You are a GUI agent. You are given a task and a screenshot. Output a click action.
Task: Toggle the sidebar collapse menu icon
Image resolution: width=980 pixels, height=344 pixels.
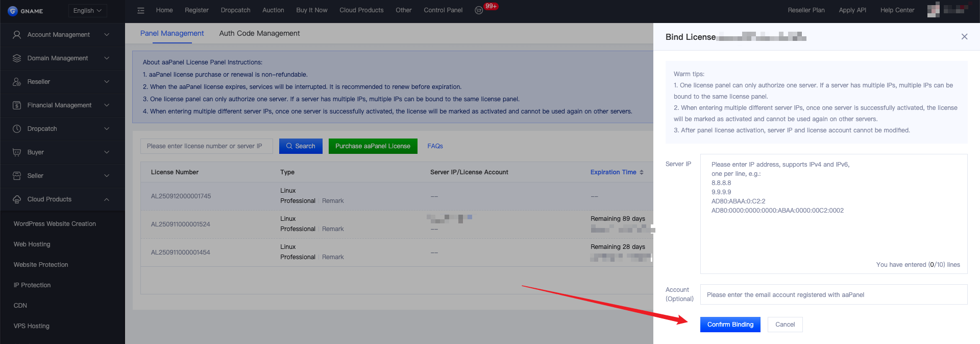pyautogui.click(x=141, y=10)
